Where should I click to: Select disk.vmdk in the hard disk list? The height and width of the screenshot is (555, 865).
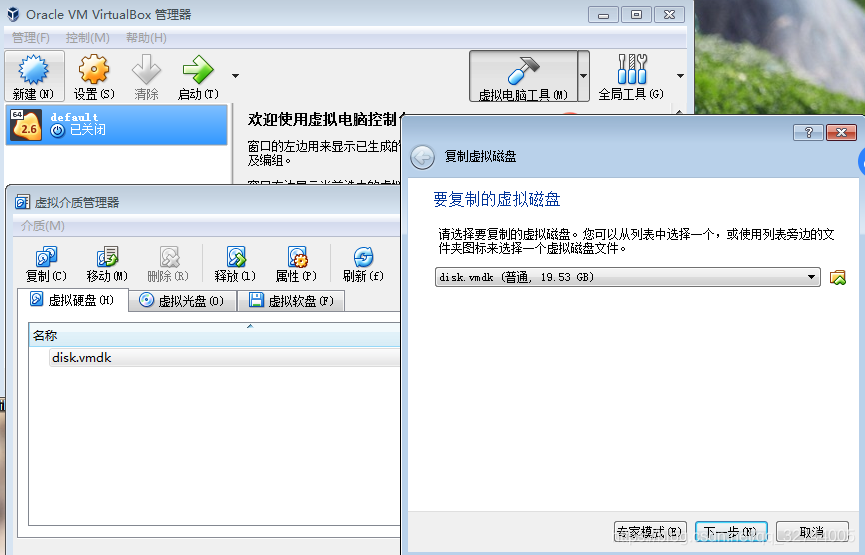click(x=224, y=357)
